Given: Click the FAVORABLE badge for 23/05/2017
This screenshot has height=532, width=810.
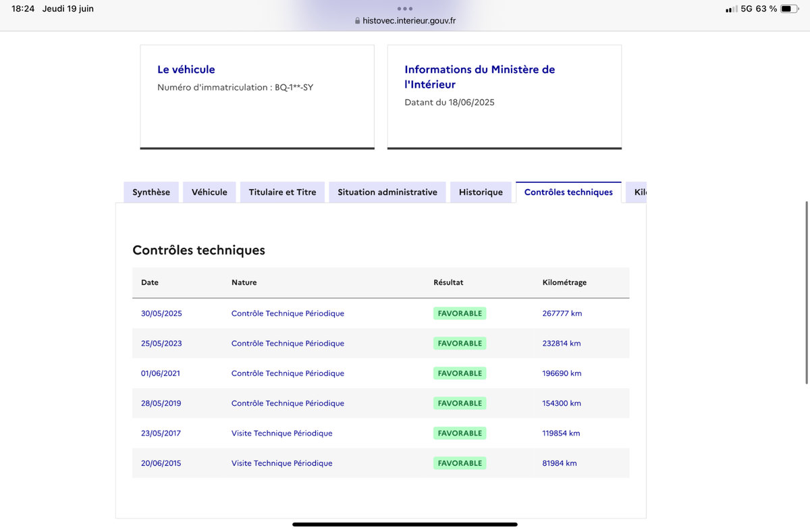Looking at the screenshot, I should coord(460,433).
